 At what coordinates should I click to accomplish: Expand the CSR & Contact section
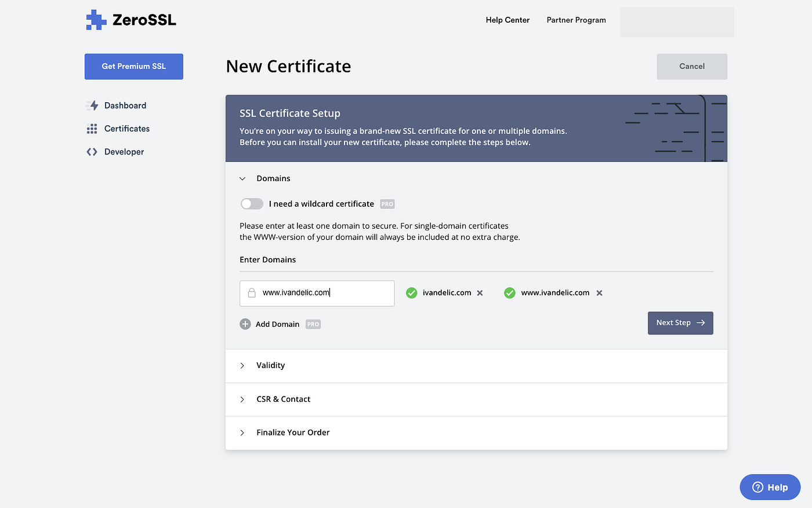476,399
